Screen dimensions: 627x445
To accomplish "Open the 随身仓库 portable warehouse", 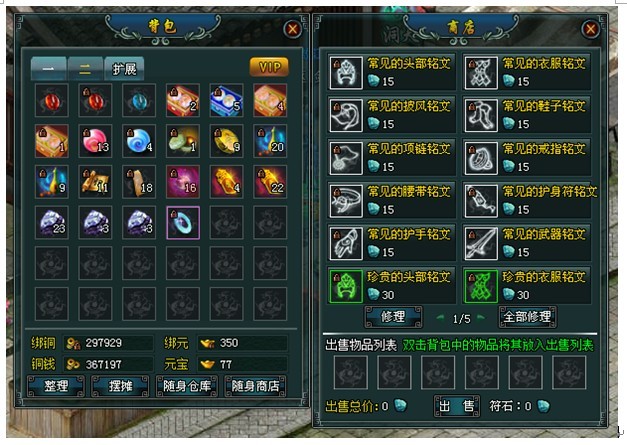I will (187, 386).
